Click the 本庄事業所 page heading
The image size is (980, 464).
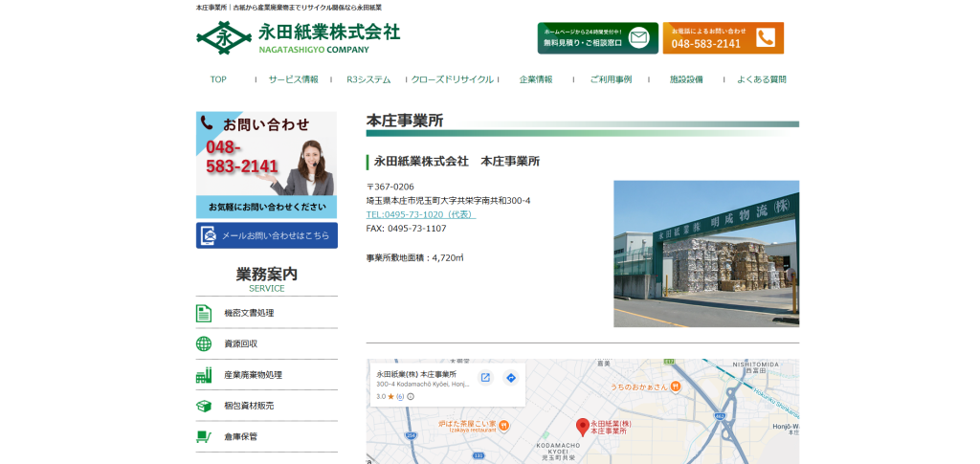click(405, 121)
